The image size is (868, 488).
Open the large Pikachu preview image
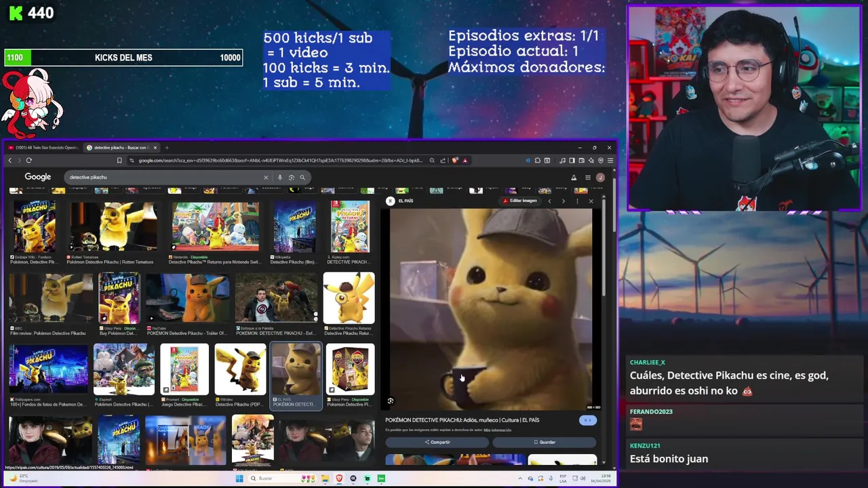coord(490,309)
